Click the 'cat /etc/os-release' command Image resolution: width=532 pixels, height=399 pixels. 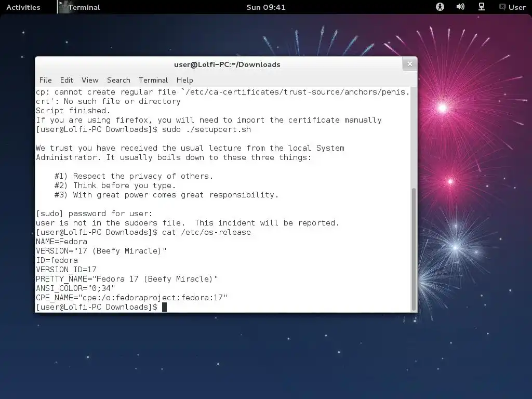coord(206,232)
